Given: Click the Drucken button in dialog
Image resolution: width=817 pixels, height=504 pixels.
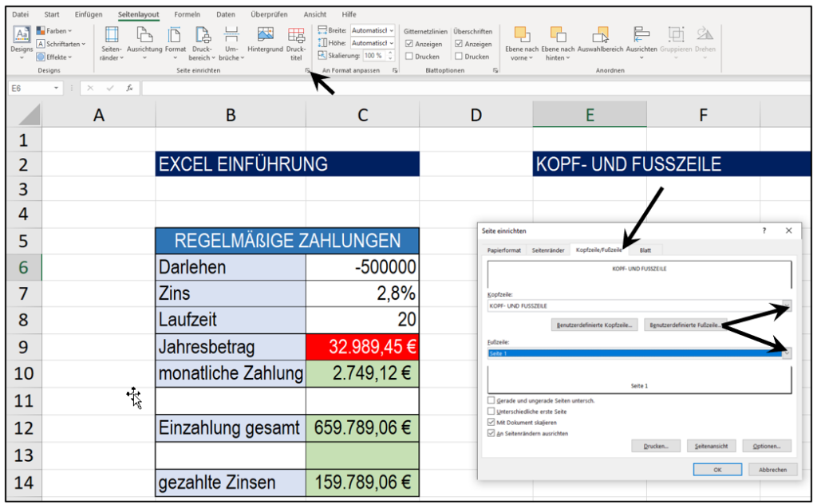Looking at the screenshot, I should [x=656, y=447].
